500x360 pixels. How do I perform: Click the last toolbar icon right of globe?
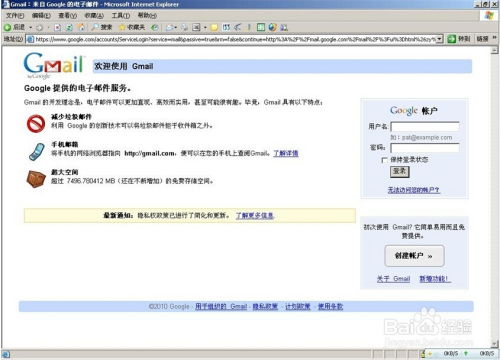coord(284,28)
